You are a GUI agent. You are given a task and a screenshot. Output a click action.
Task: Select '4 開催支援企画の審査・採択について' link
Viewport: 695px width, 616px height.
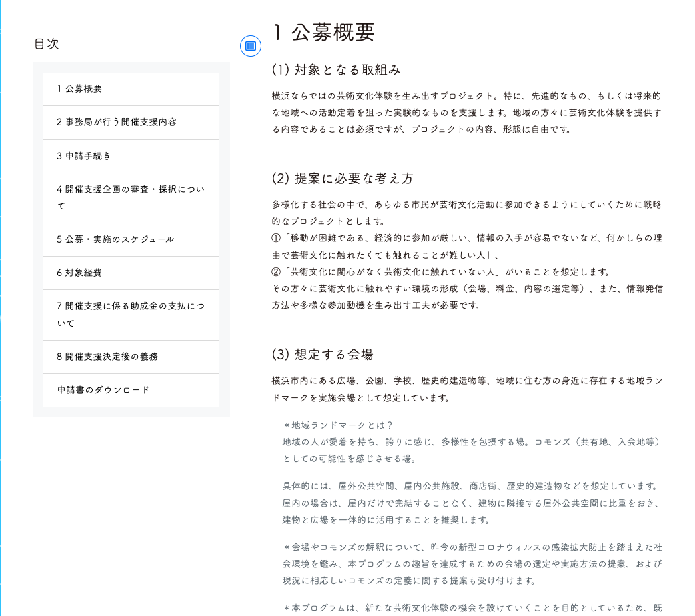coord(131,197)
